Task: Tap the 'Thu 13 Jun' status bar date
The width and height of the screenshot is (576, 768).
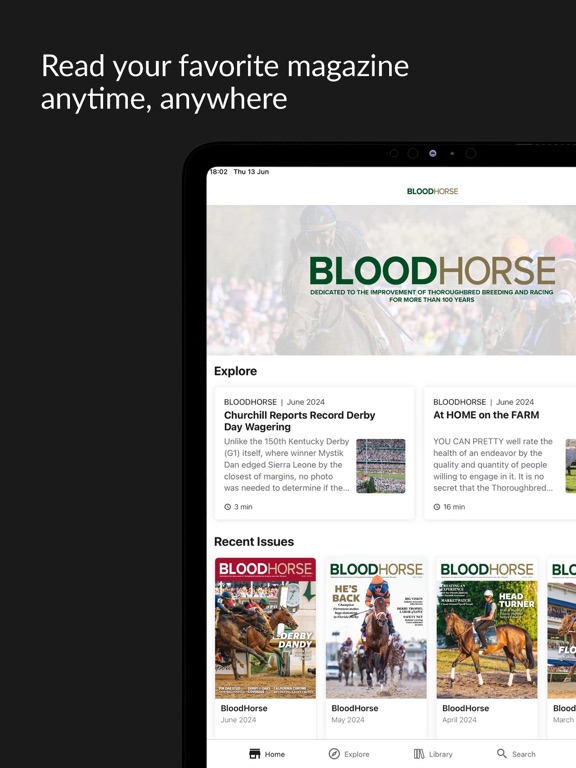Action: pos(251,171)
